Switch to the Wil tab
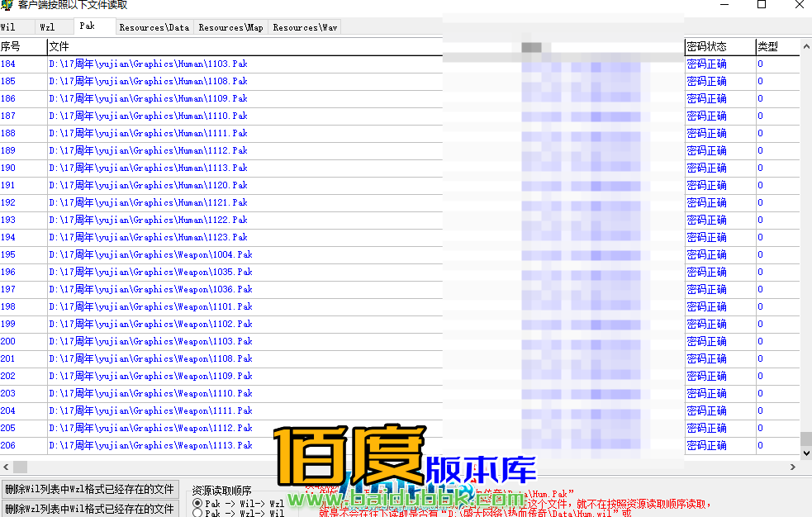The width and height of the screenshot is (812, 517). pyautogui.click(x=8, y=27)
